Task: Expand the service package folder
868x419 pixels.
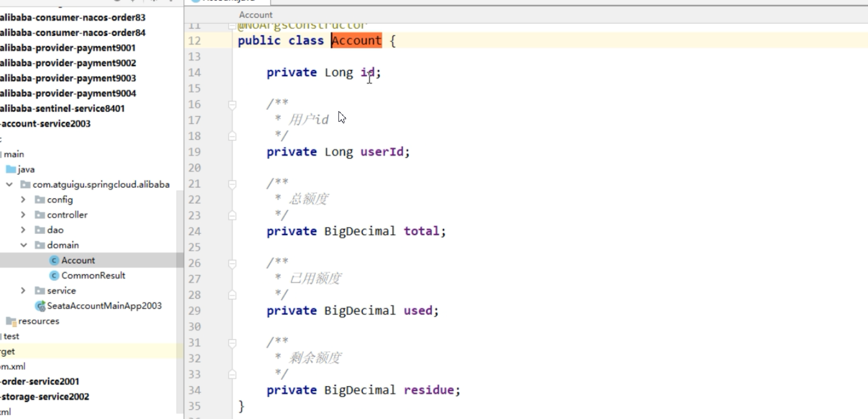Action: click(23, 290)
